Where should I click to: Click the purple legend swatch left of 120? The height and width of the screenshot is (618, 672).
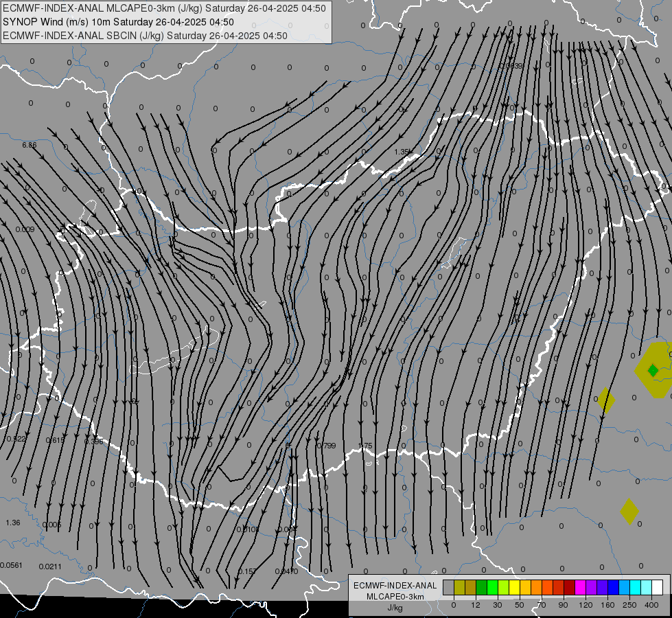(x=591, y=587)
